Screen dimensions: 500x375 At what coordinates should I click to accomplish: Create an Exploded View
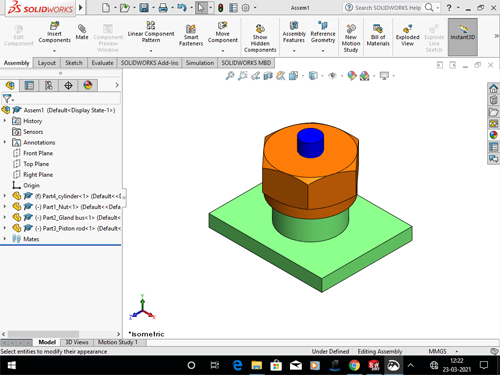[x=407, y=35]
